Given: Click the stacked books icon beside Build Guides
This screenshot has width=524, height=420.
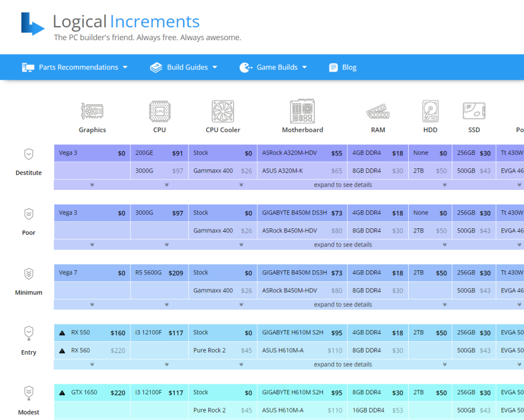Looking at the screenshot, I should (x=156, y=68).
